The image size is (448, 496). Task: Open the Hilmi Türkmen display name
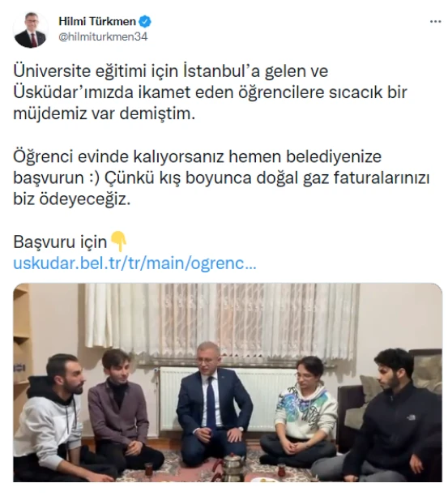(x=97, y=22)
